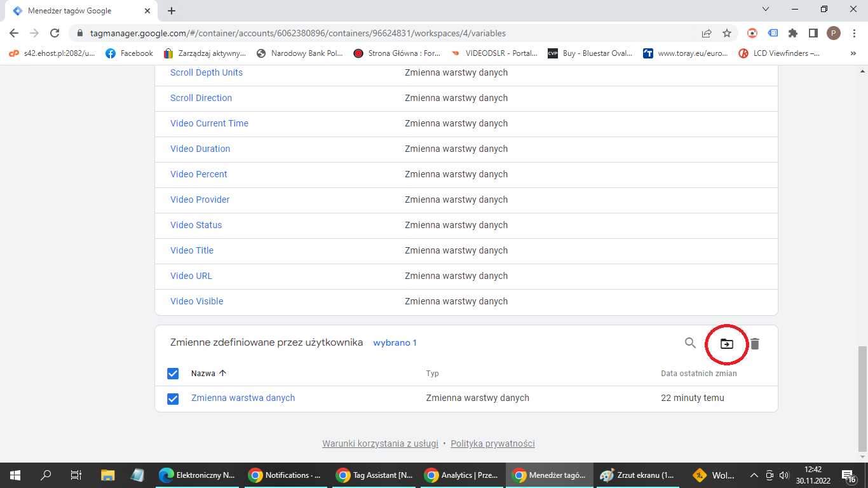This screenshot has width=868, height=488.
Task: Open Chrome side panel icon
Action: coord(813,33)
